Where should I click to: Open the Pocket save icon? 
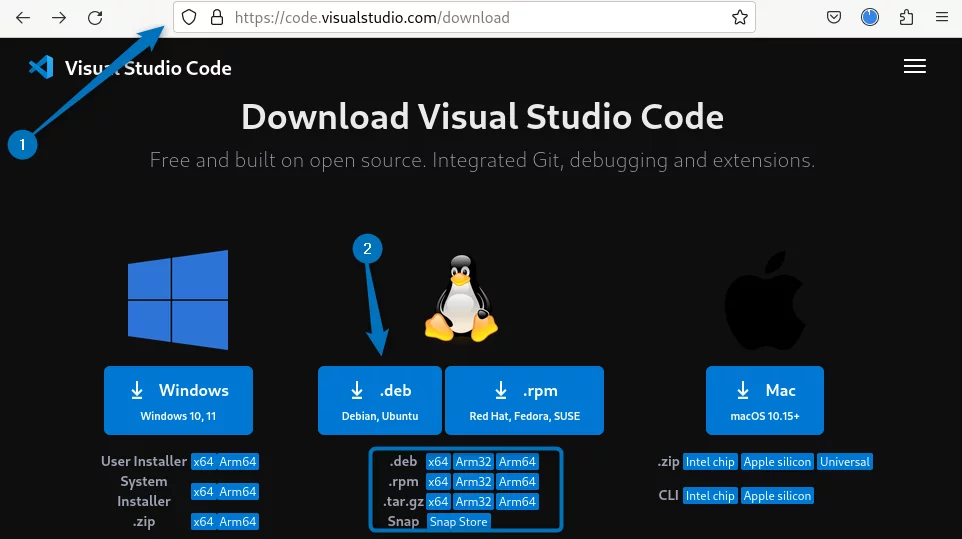tap(834, 17)
